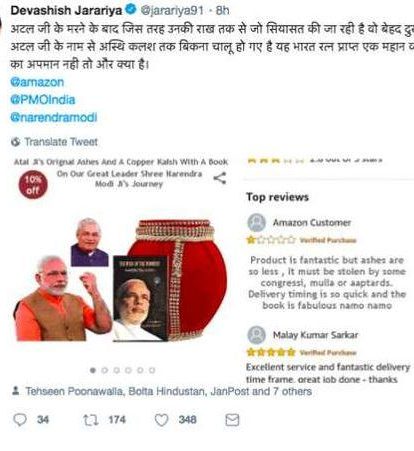Screen dimensions: 414x451
Task: Open the @jarariya91 profile handle
Action: 172,10
